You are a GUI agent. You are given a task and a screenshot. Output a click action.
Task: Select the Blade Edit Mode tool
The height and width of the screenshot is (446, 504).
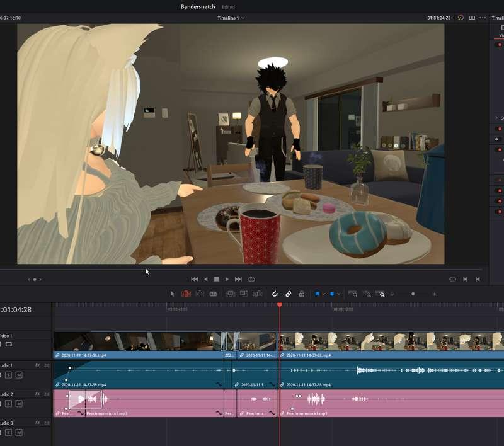pyautogui.click(x=213, y=294)
